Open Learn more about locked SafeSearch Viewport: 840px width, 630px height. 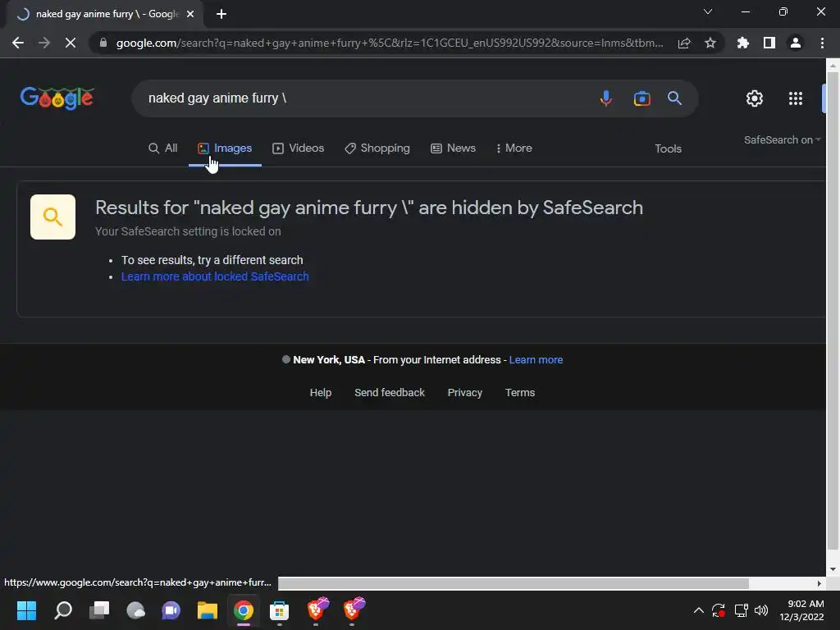coord(215,276)
